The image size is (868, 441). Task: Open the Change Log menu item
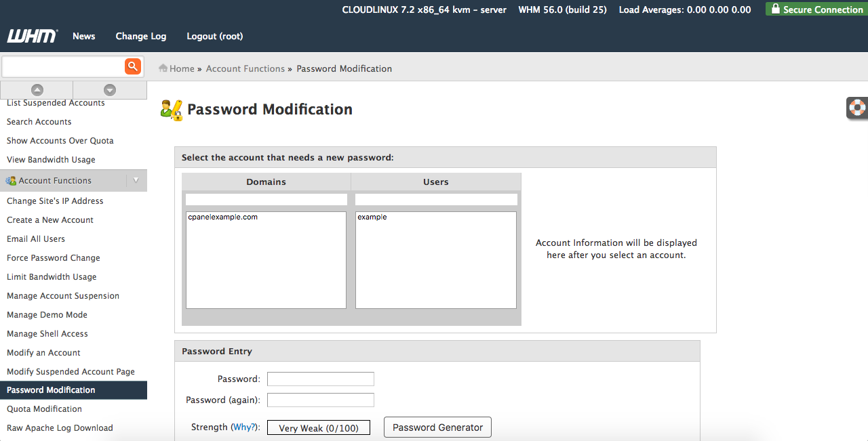(140, 36)
